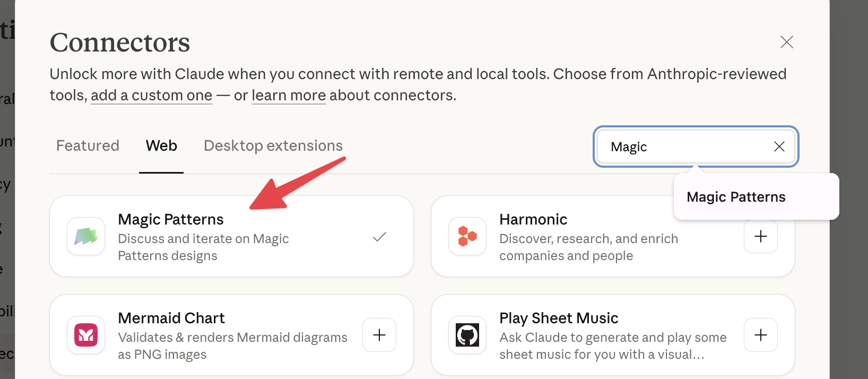The width and height of the screenshot is (868, 379).
Task: Close the Connectors dialog
Action: 786,42
